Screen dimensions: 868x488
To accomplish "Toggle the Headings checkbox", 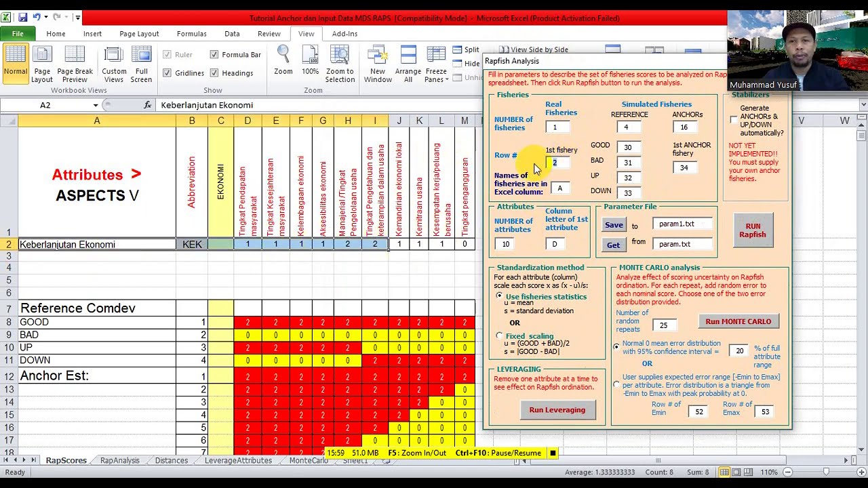I will pyautogui.click(x=214, y=73).
